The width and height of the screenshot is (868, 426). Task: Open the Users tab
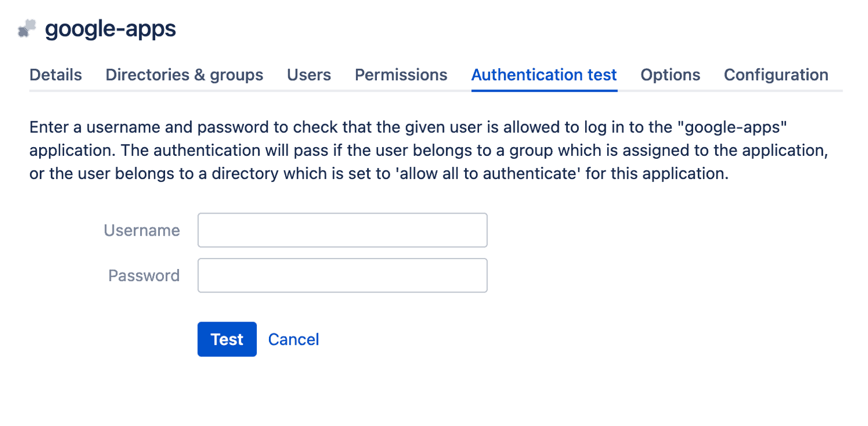coord(309,75)
